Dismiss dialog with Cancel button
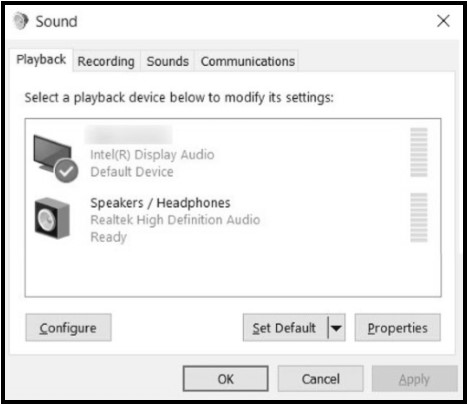Viewport: 468px width, 405px height. 321,379
